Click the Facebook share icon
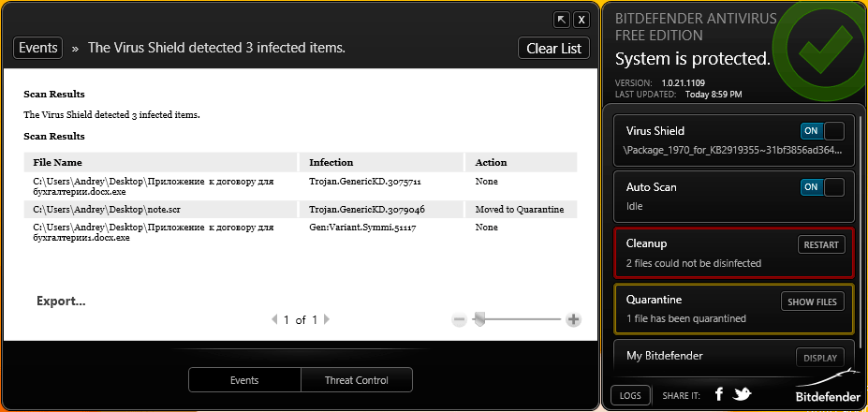 [x=719, y=394]
